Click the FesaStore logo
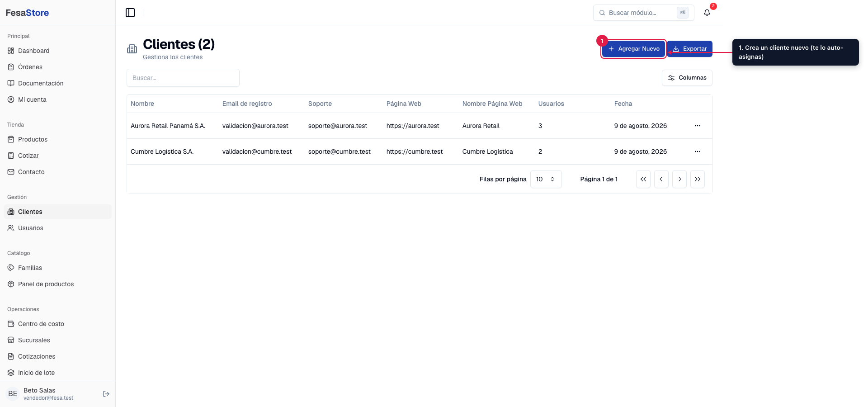 pos(27,13)
